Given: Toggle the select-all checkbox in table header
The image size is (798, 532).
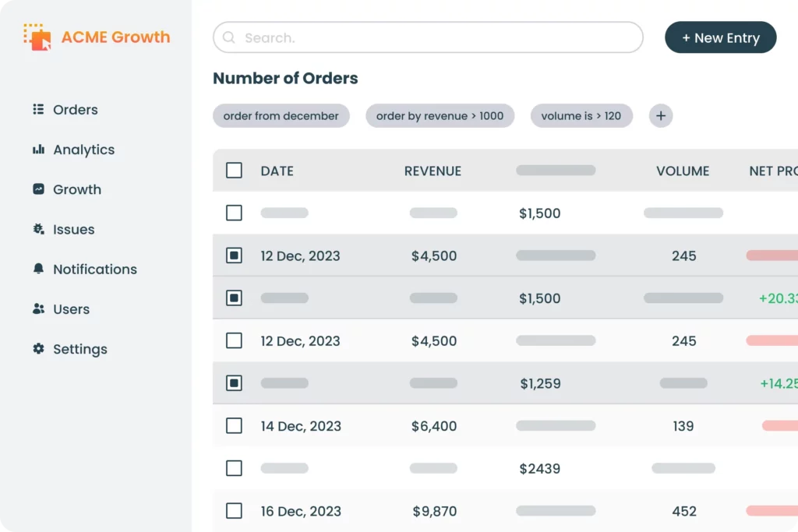Looking at the screenshot, I should (x=234, y=171).
